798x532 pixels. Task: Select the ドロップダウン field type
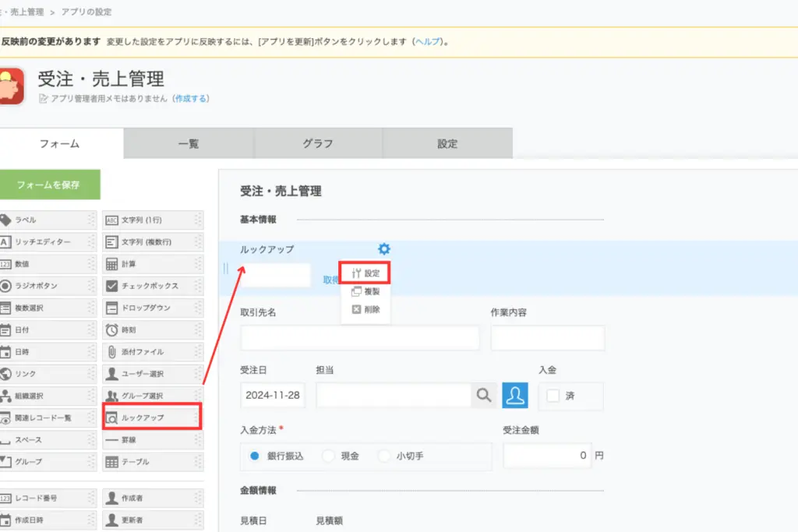click(x=151, y=308)
